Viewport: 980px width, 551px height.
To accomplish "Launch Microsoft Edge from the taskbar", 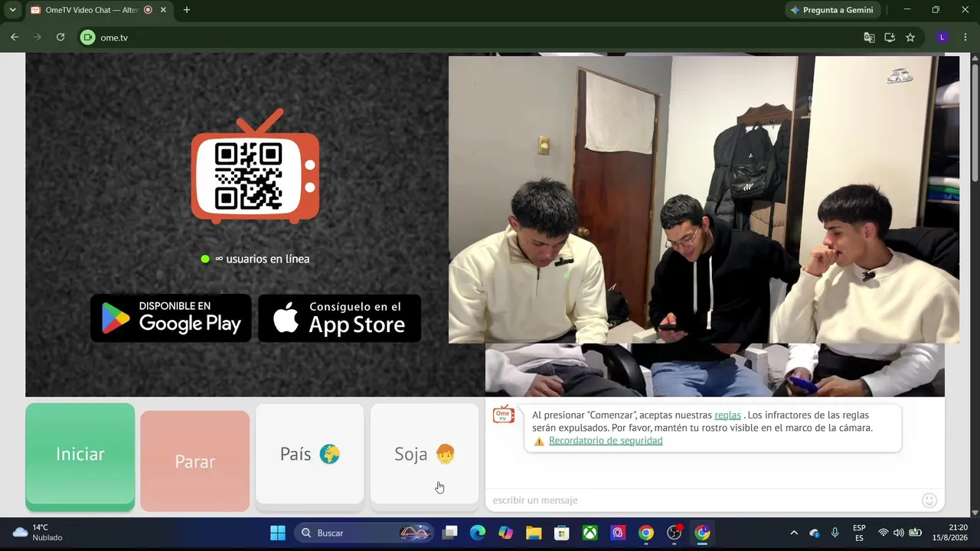I will pyautogui.click(x=478, y=533).
